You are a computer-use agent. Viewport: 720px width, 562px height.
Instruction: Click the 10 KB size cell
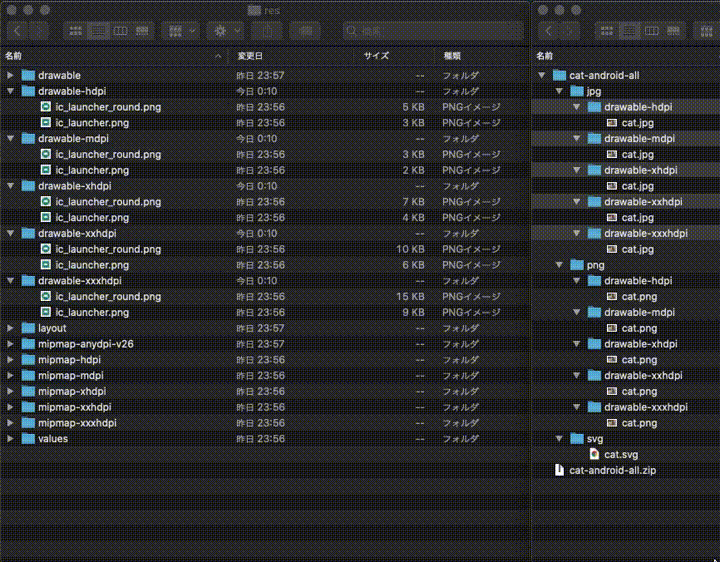tap(411, 249)
